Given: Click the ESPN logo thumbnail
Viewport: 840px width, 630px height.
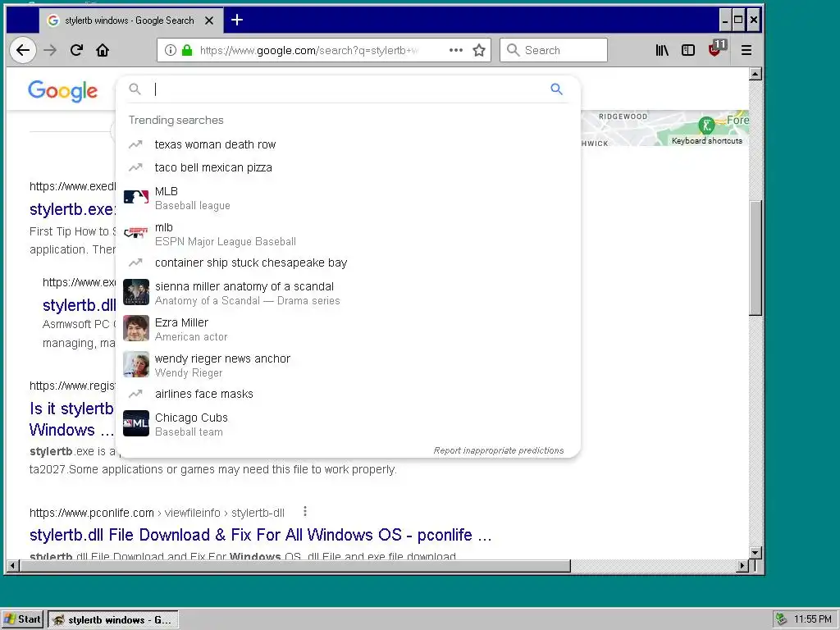Looking at the screenshot, I should coord(136,233).
